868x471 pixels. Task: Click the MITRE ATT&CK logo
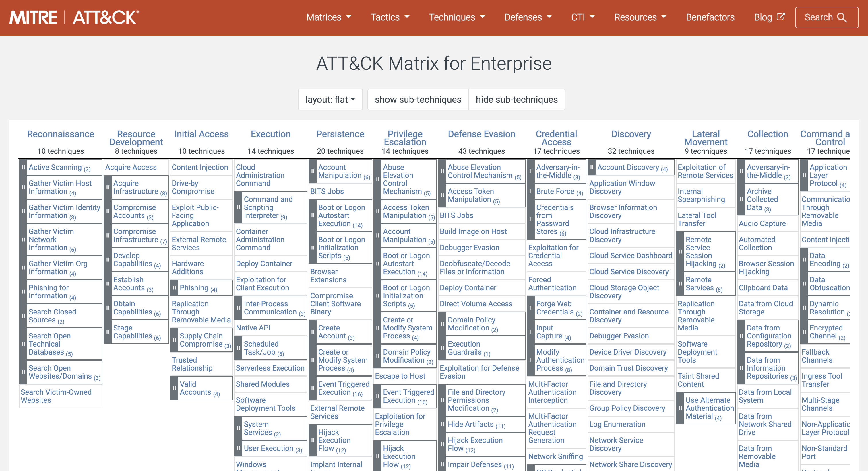pos(74,17)
